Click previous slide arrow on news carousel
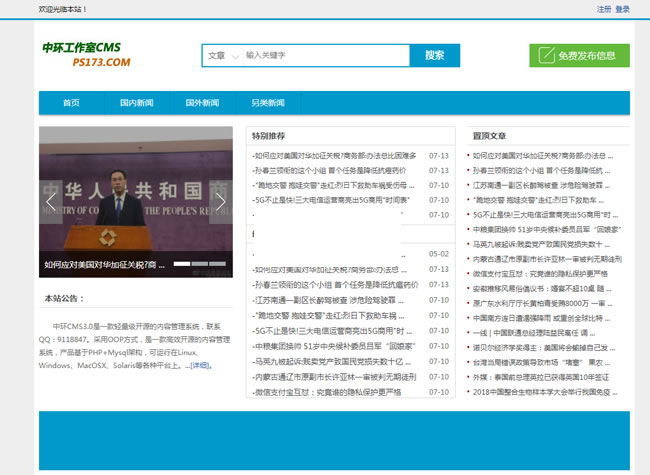 coord(51,202)
